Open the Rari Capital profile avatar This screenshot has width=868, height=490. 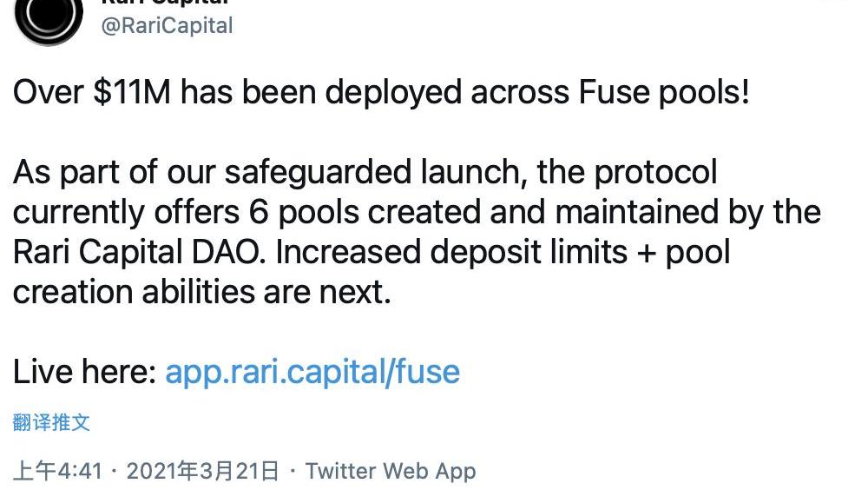tap(49, 17)
